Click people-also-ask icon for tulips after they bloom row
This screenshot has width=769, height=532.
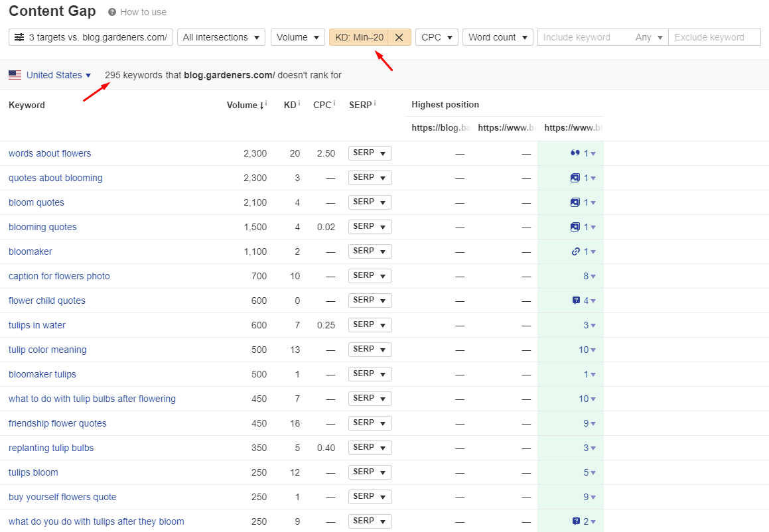(x=577, y=521)
